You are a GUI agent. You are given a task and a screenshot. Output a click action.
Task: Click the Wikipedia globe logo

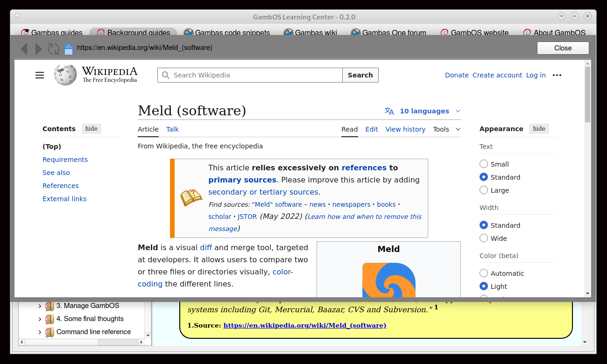65,75
